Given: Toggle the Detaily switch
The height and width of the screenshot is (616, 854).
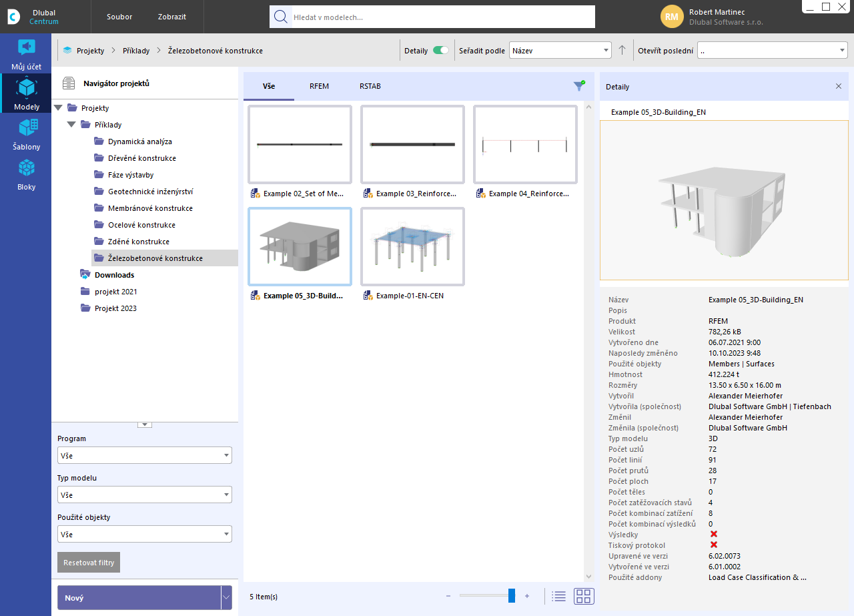Looking at the screenshot, I should [x=440, y=50].
